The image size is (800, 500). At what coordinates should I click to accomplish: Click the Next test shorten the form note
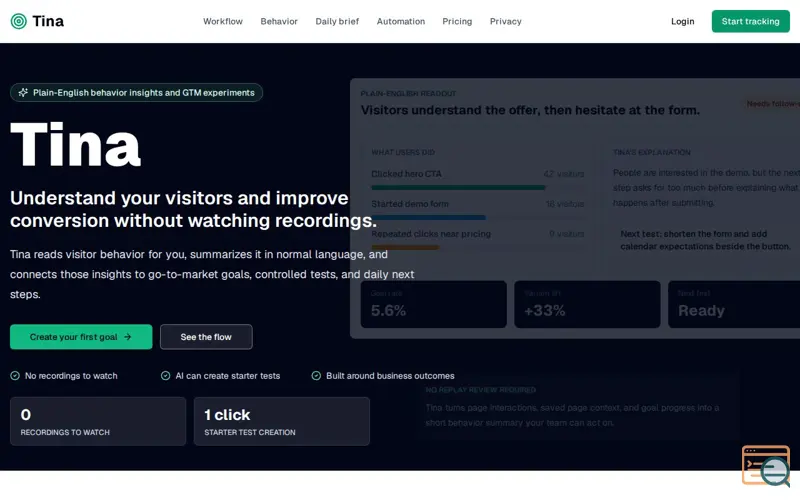tap(705, 240)
